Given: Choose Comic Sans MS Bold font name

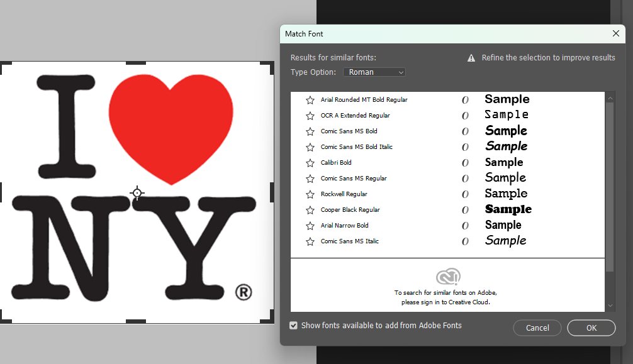Looking at the screenshot, I should click(x=349, y=131).
